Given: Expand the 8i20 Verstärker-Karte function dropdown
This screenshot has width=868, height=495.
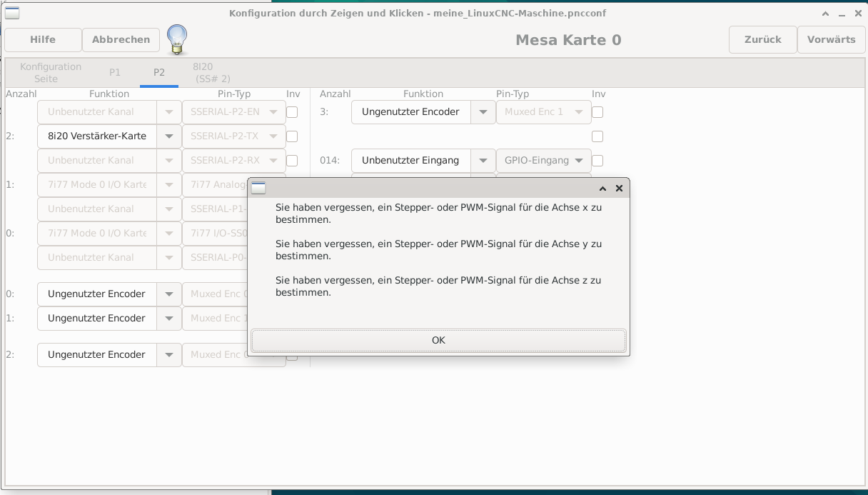Looking at the screenshot, I should point(169,136).
